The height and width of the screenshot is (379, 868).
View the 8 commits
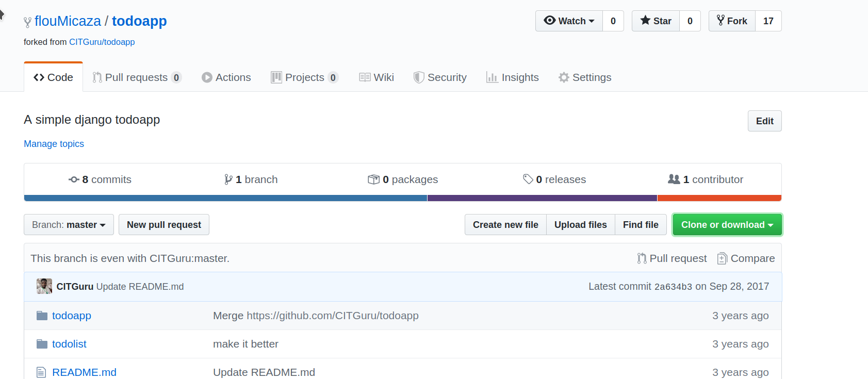click(100, 179)
